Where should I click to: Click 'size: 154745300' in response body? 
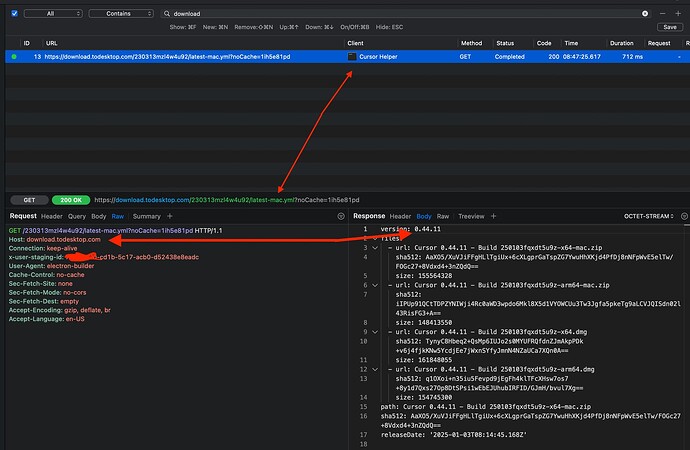point(423,397)
